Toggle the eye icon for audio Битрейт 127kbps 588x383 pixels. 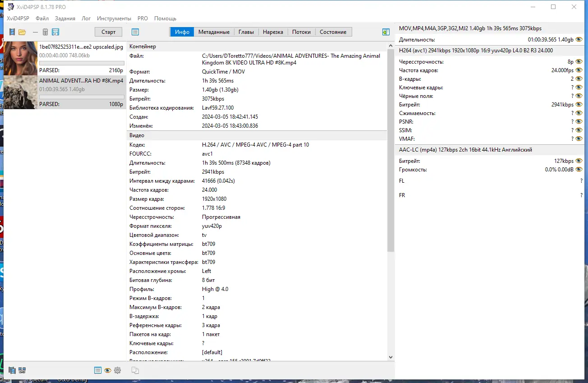579,161
